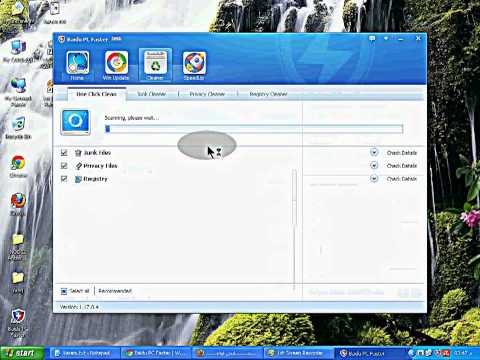Open the SpeedUp section icon
The width and height of the screenshot is (480, 360).
point(194,66)
